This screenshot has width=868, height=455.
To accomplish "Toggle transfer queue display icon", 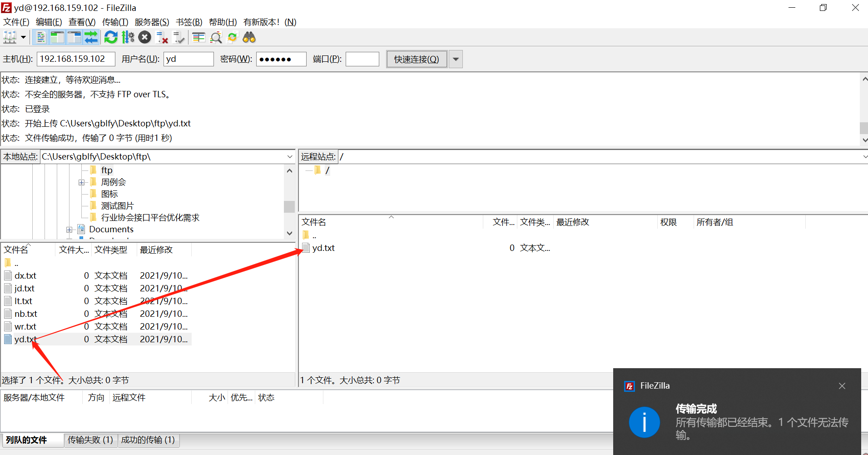I will tap(91, 37).
